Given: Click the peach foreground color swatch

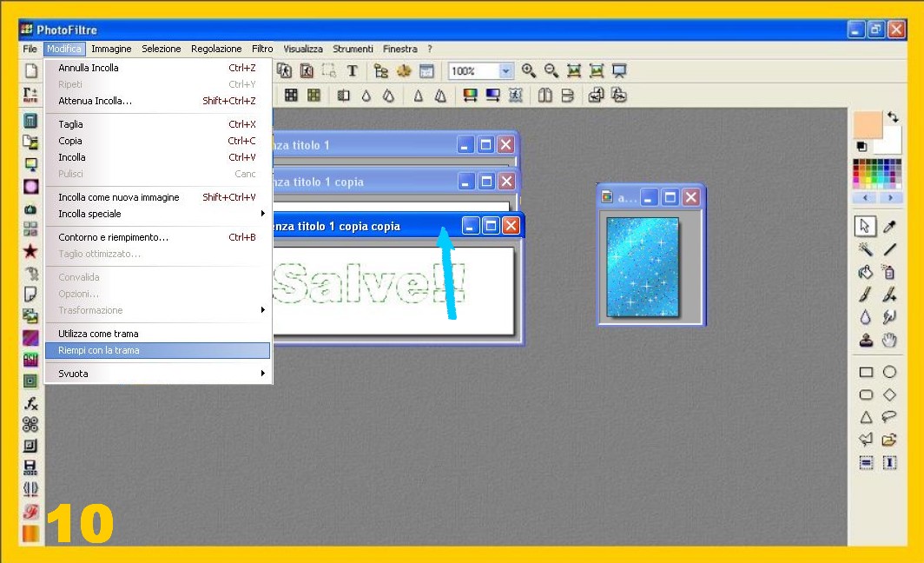Looking at the screenshot, I should coord(868,125).
